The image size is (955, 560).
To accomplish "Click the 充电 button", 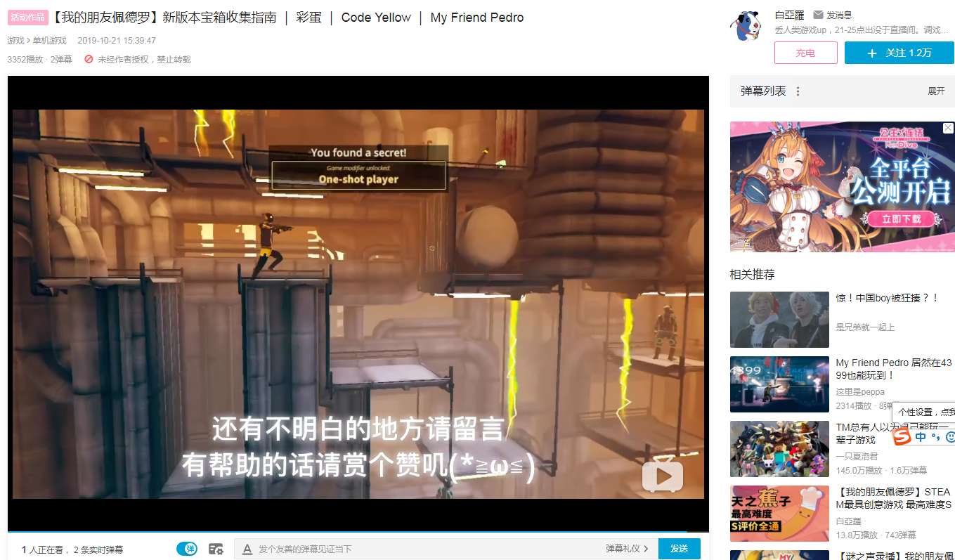I will pyautogui.click(x=805, y=53).
